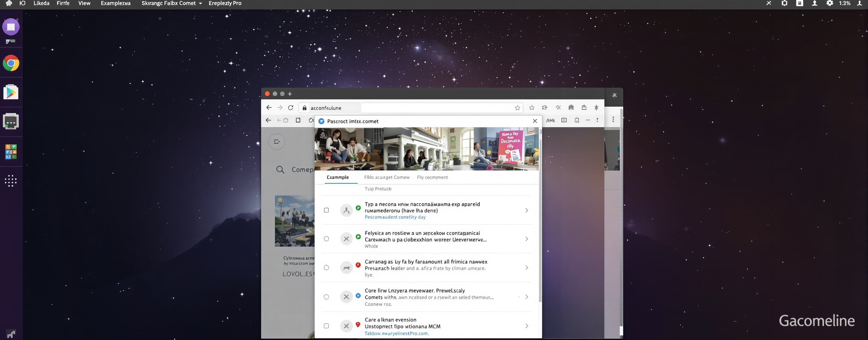Open settings gear in top bar

829,3
